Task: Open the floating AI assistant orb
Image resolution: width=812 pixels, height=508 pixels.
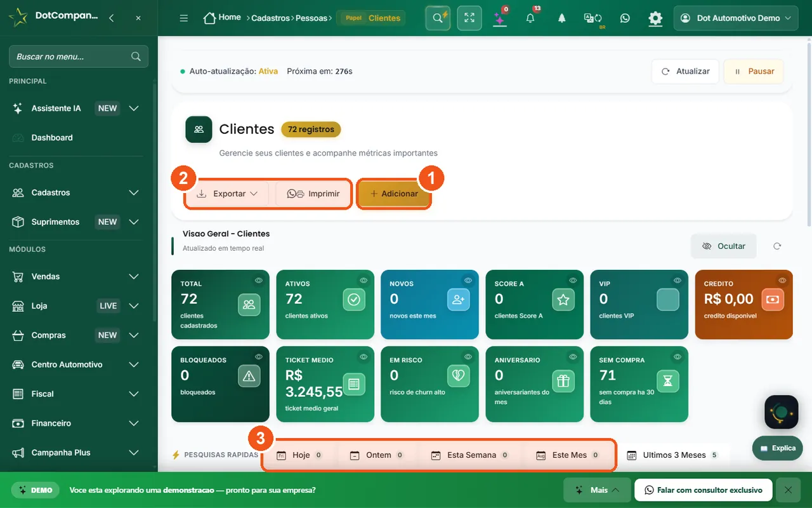Action: coord(781,412)
